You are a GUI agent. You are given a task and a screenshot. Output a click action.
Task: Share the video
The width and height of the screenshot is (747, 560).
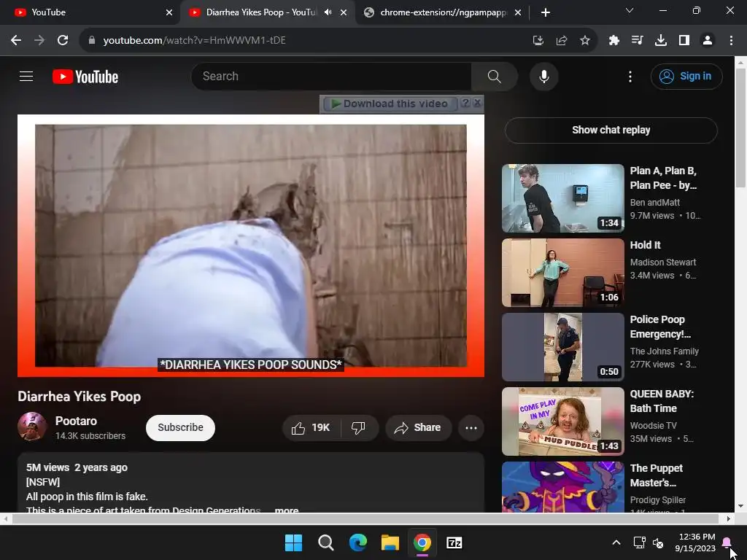tap(418, 427)
